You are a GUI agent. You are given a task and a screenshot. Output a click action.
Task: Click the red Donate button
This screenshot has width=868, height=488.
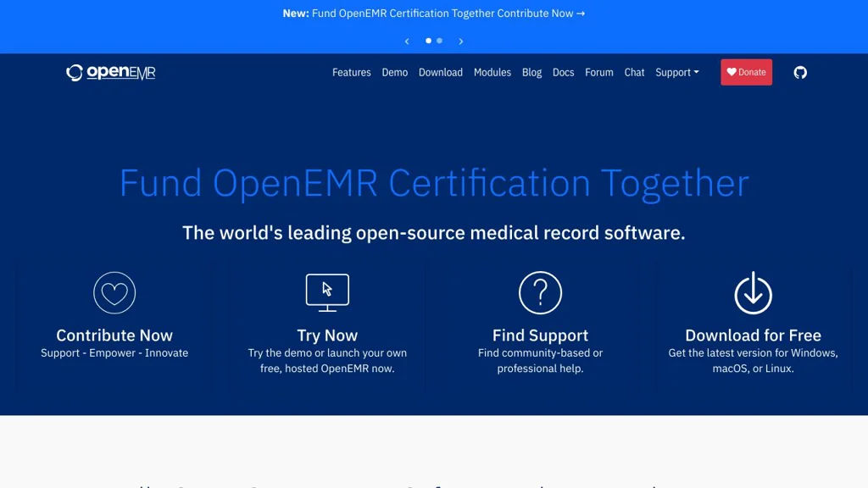pyautogui.click(x=746, y=72)
